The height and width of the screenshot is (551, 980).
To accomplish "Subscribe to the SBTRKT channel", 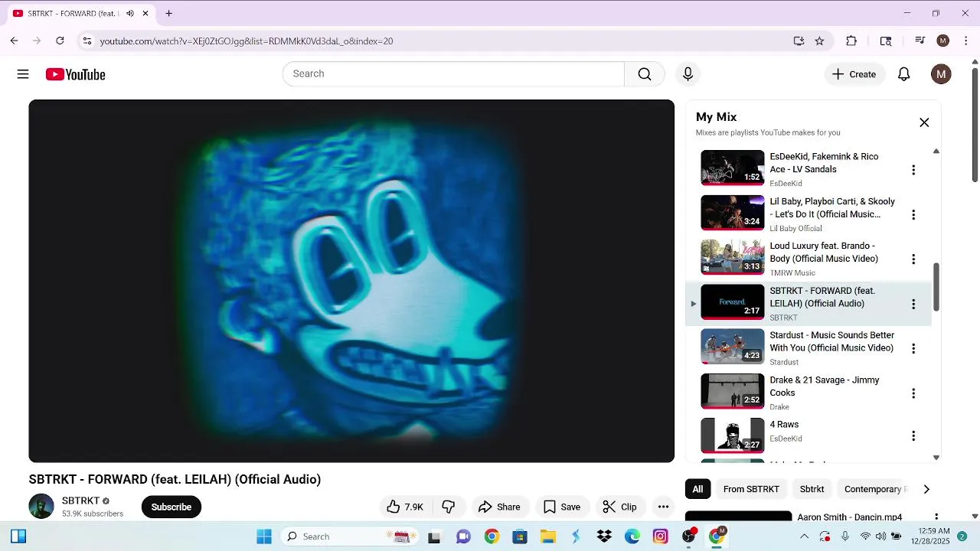I will [171, 507].
